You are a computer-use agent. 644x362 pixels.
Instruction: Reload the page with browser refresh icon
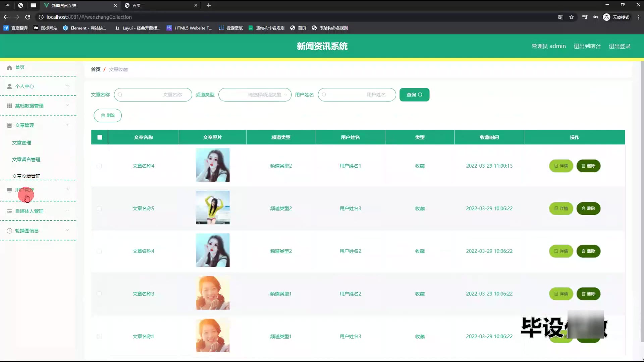pyautogui.click(x=28, y=17)
